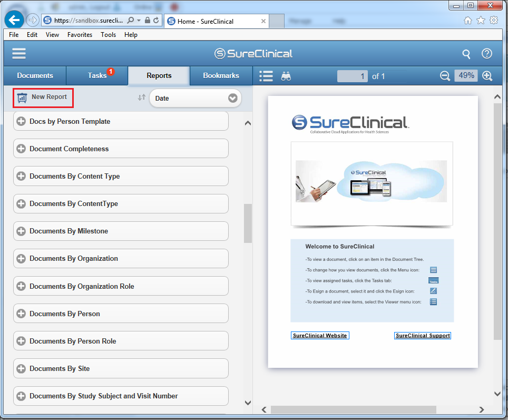Click the viewer scroll down arrow
Image resolution: width=508 pixels, height=420 pixels.
tap(497, 394)
